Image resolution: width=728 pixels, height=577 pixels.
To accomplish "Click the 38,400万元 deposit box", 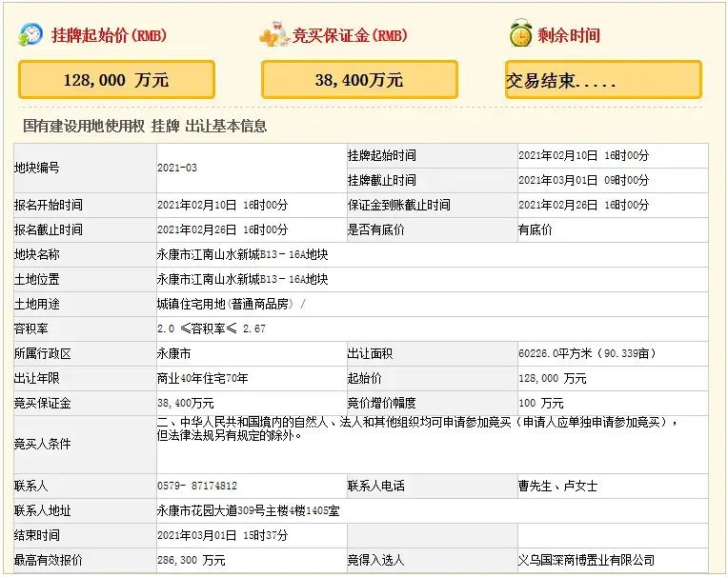I will point(359,80).
